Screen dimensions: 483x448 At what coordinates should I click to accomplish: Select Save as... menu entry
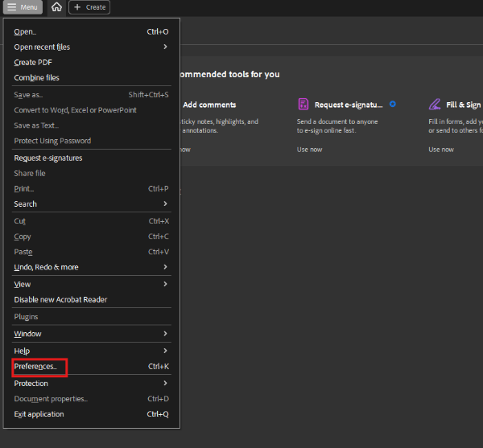pyautogui.click(x=91, y=95)
